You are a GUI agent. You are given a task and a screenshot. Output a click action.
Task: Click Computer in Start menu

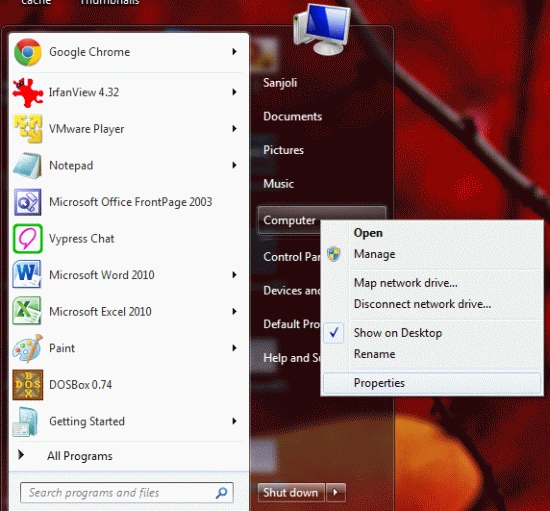289,220
